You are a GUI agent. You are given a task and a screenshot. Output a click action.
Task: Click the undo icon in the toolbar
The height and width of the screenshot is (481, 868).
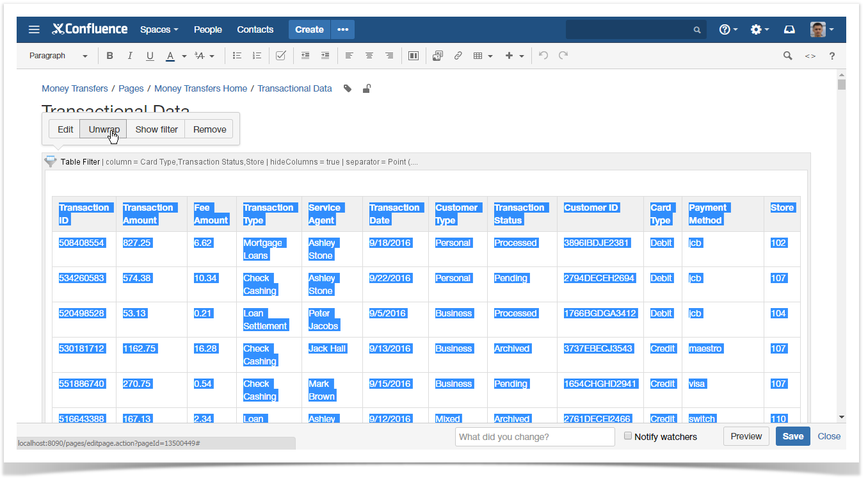543,56
